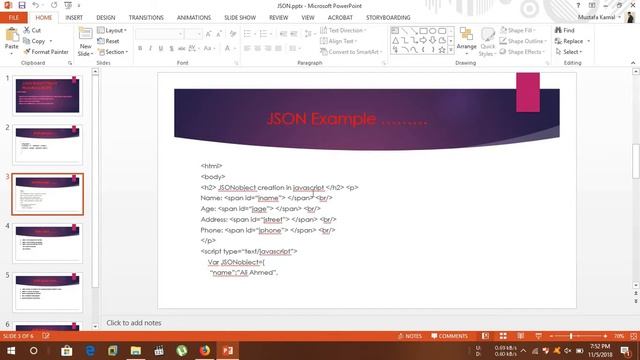Reset the slide layout
This screenshot has height=360, width=640.
point(109,41)
